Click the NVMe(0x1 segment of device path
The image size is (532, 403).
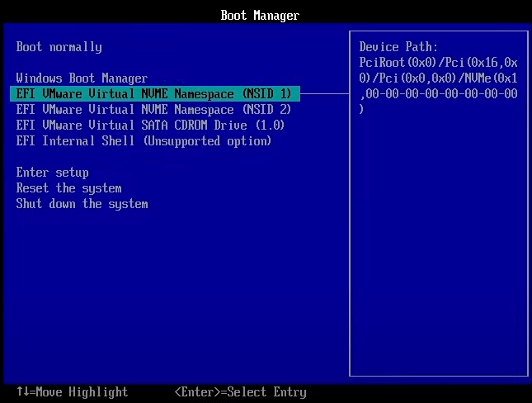point(491,78)
